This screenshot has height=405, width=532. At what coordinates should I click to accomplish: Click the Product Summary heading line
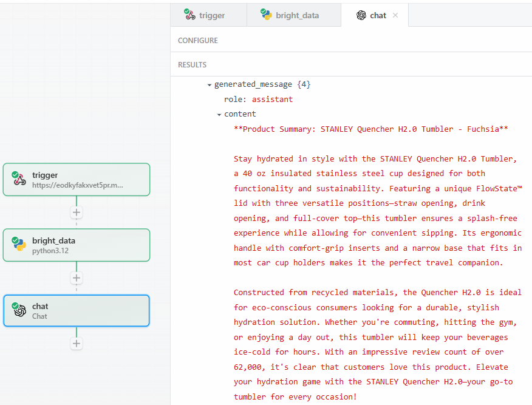pyautogui.click(x=371, y=129)
